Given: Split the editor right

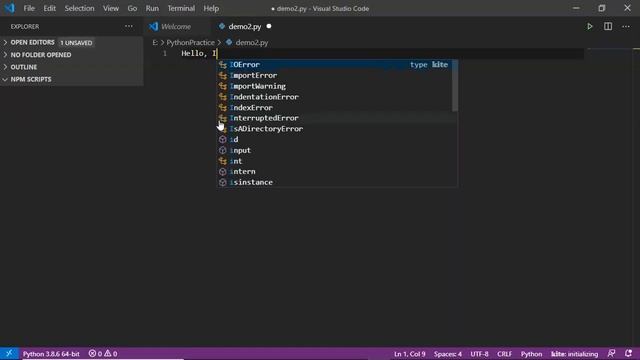Looking at the screenshot, I should (608, 27).
